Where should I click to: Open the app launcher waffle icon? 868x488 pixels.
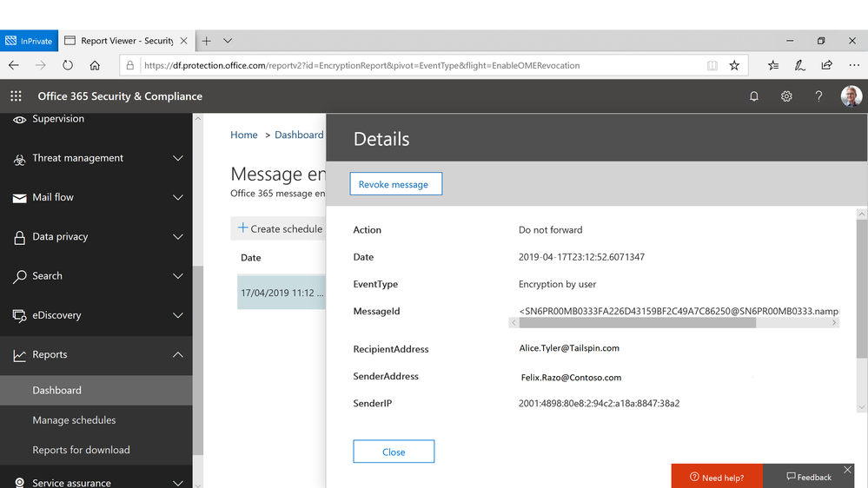pos(16,96)
